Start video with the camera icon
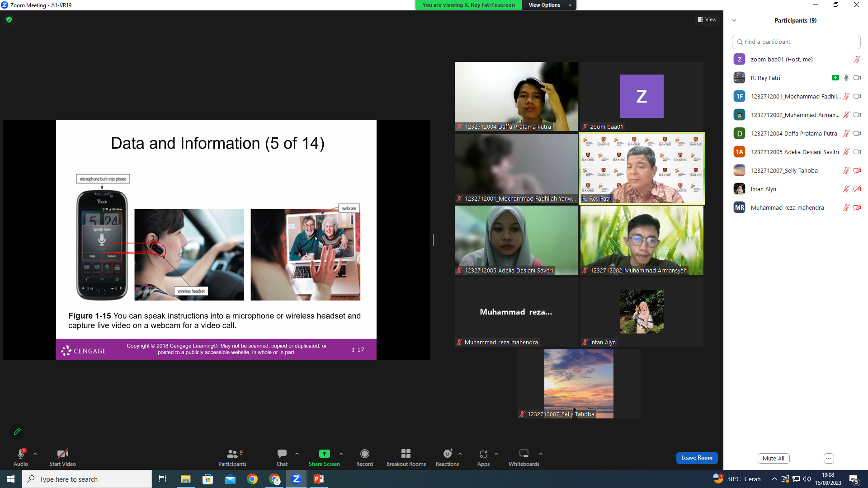Image resolution: width=868 pixels, height=488 pixels. tap(62, 454)
